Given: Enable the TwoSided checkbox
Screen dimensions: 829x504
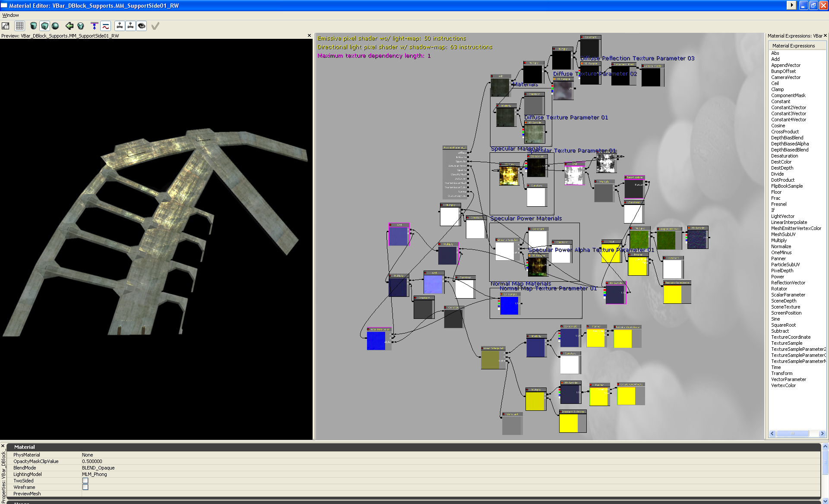Looking at the screenshot, I should 85,481.
